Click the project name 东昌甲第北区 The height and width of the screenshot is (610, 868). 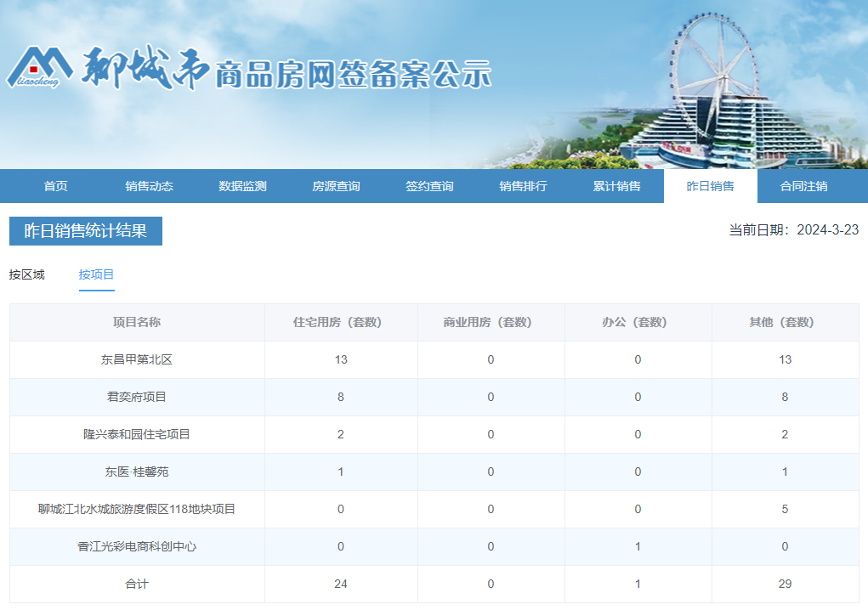click(137, 359)
